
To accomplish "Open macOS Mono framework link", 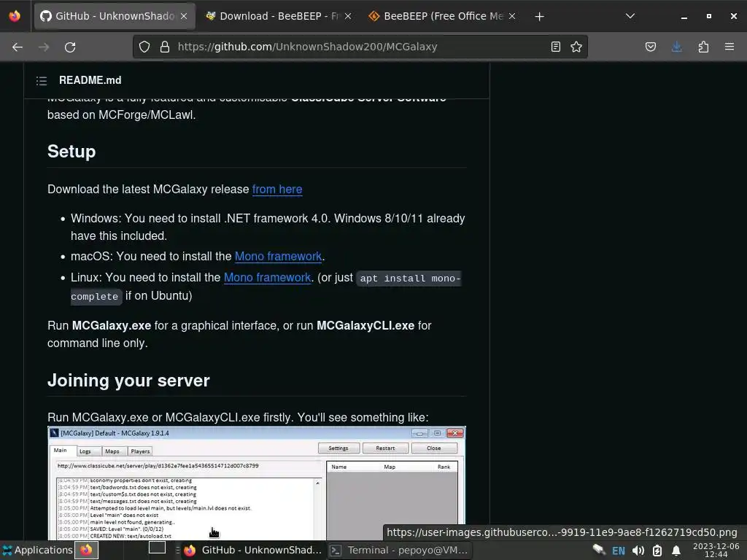I will [278, 256].
